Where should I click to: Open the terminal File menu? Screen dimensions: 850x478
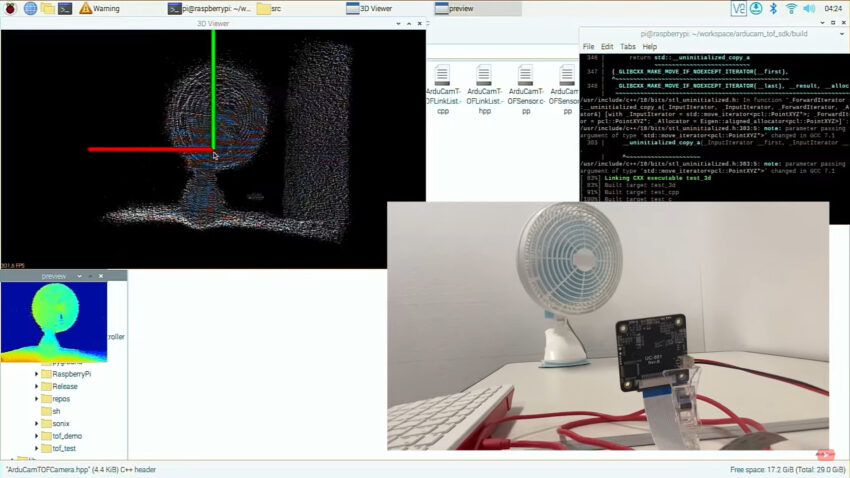click(588, 46)
